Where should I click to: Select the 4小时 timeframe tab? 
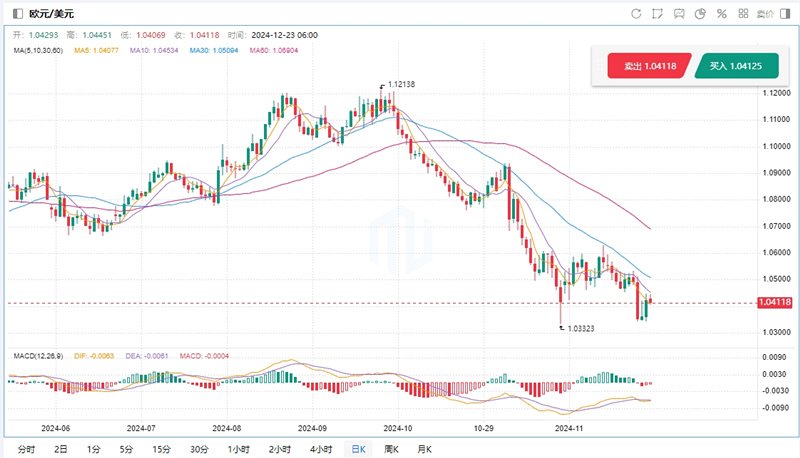[x=321, y=449]
